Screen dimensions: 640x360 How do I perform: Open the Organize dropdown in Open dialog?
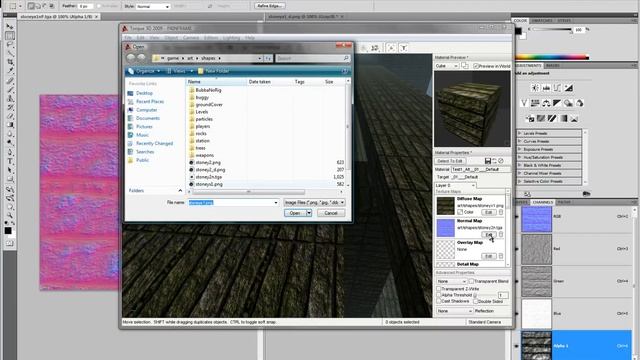click(144, 71)
